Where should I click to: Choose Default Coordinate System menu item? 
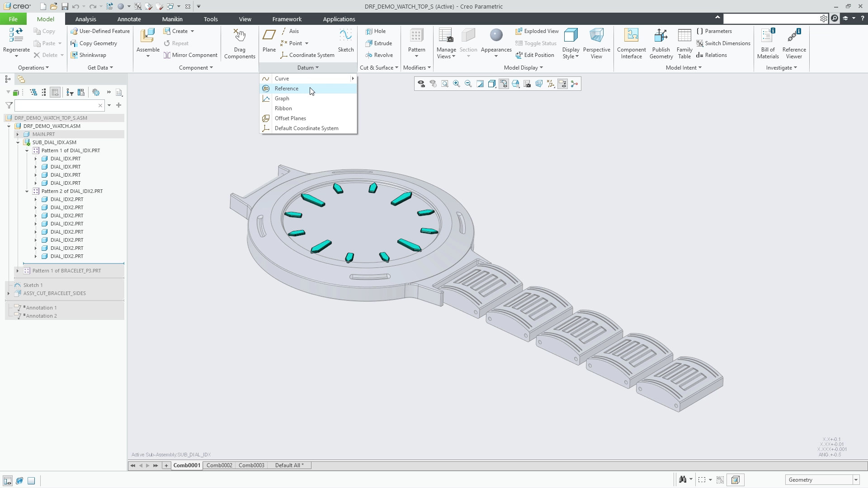pos(308,128)
